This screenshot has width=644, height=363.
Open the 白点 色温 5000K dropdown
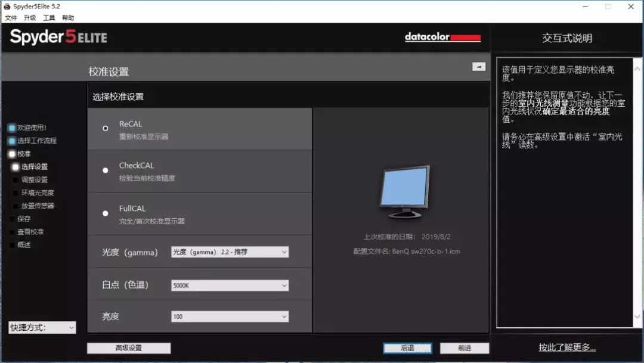pos(230,286)
